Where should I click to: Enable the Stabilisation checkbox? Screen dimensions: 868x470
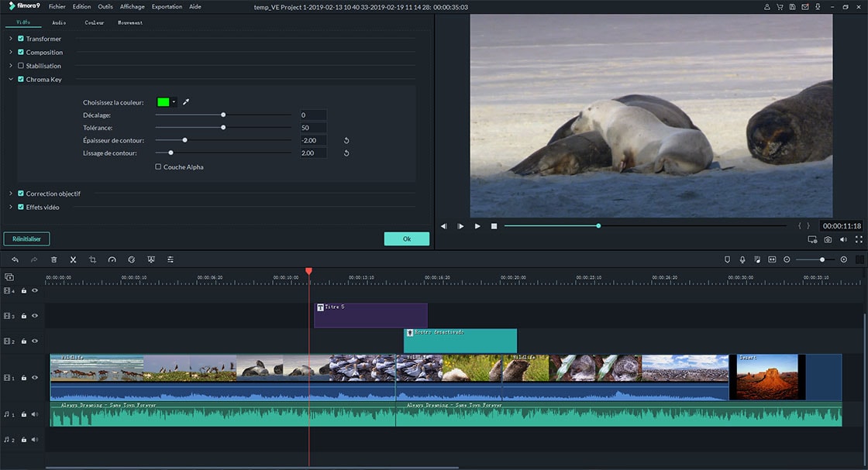20,66
